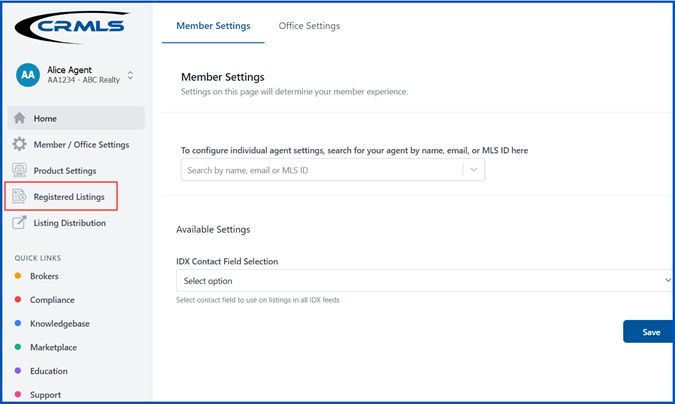The image size is (675, 404).
Task: Click the Home house icon
Action: (19, 118)
